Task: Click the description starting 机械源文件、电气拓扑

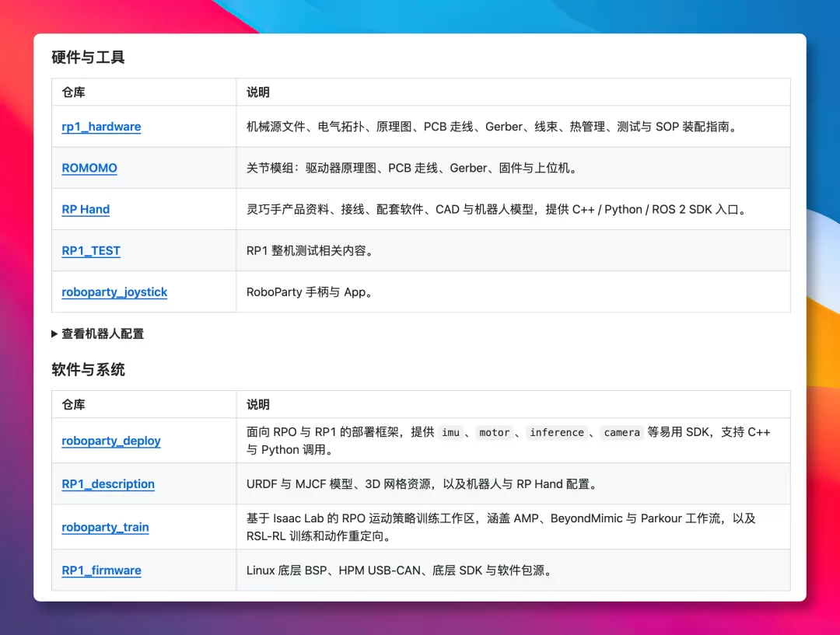Action: [x=493, y=127]
